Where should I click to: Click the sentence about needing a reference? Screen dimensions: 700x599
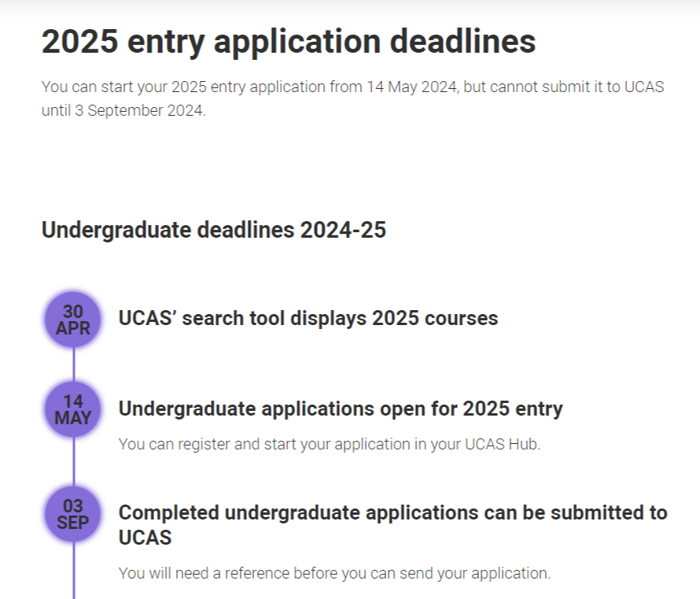335,573
